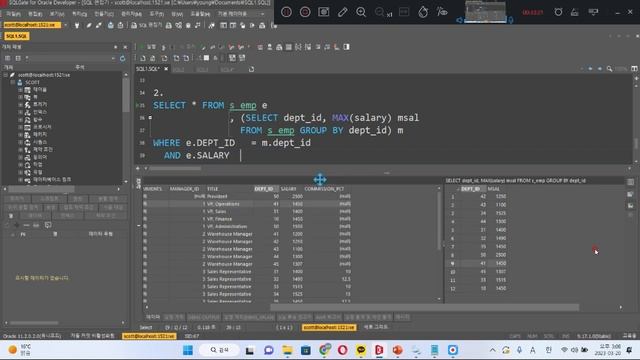
Task: Open the Windows Start menu
Action: 188,350
